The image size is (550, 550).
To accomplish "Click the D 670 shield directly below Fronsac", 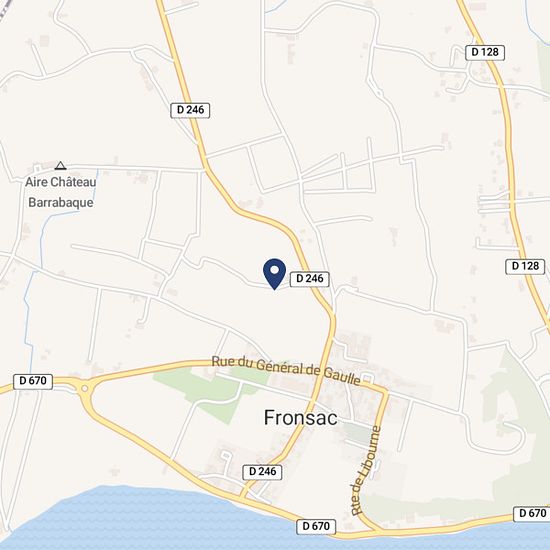I will click(316, 526).
